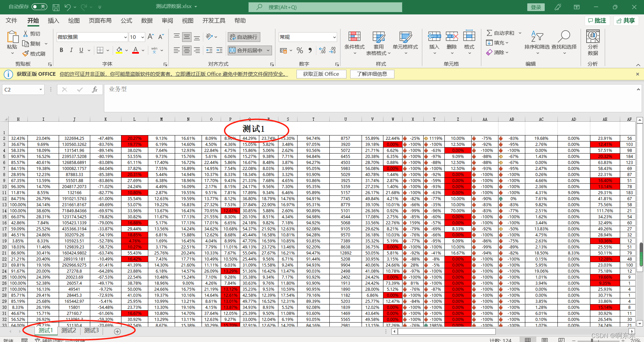Toggle italic formatting

click(71, 50)
